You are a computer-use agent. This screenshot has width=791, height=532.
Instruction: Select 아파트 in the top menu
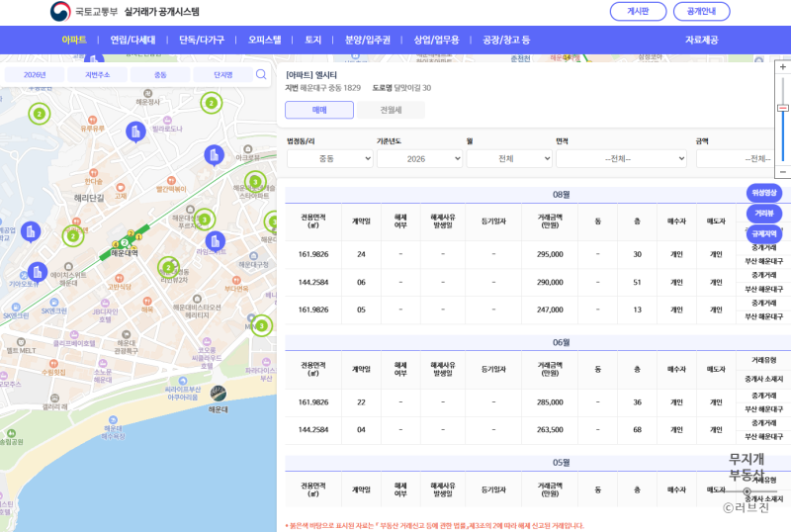(x=74, y=40)
